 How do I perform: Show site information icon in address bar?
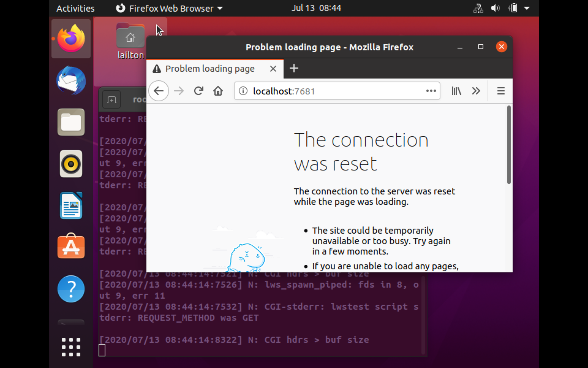point(243,91)
